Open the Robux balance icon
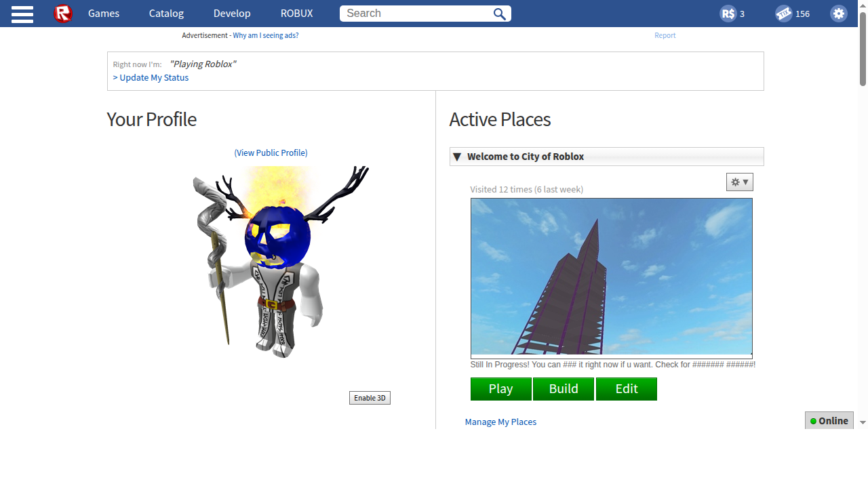Viewport: 868px width, 488px height. coord(728,14)
